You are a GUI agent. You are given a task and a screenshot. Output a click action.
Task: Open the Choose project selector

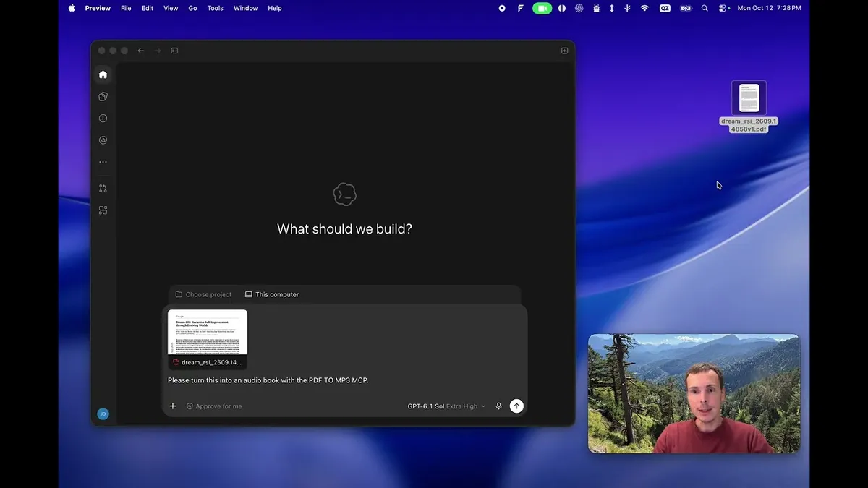click(203, 294)
